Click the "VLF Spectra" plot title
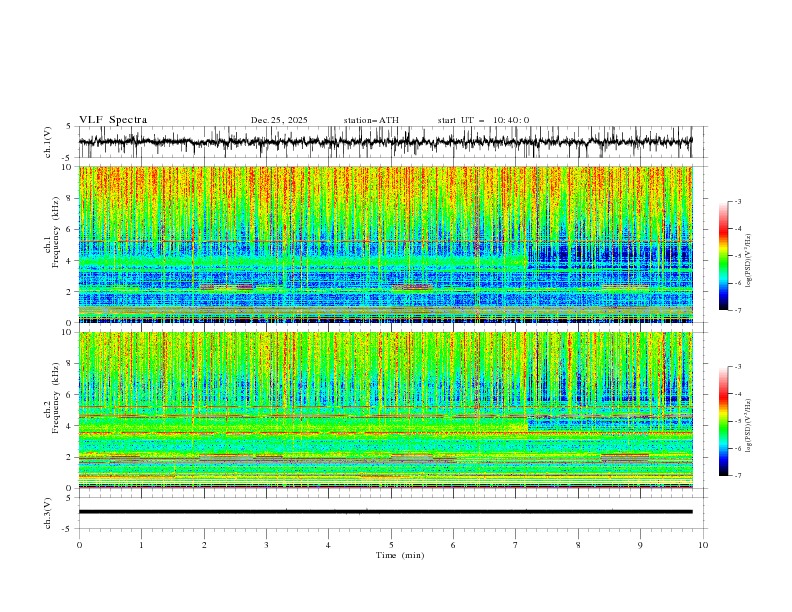This screenshot has height=612, width=792. click(x=113, y=120)
